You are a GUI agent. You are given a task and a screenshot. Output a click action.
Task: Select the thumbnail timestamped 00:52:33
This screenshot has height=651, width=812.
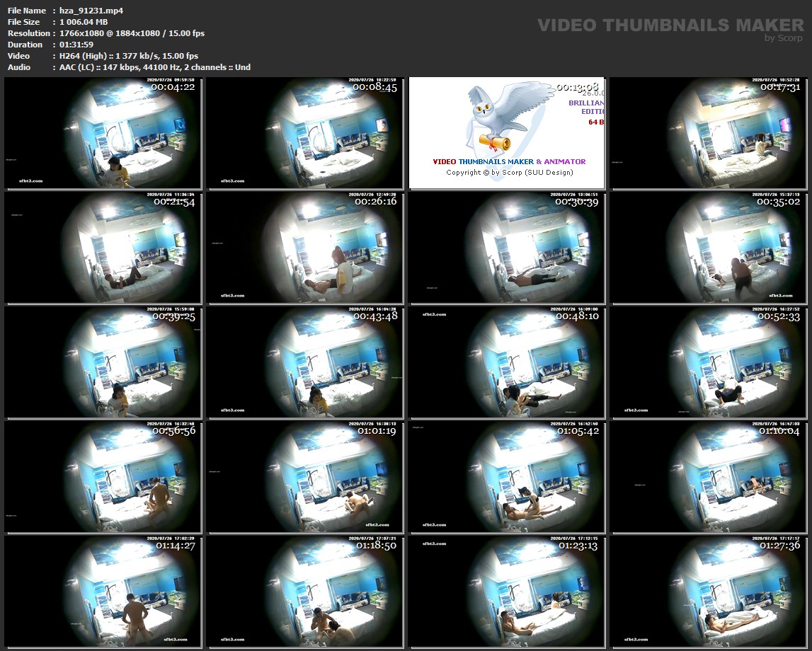[709, 362]
